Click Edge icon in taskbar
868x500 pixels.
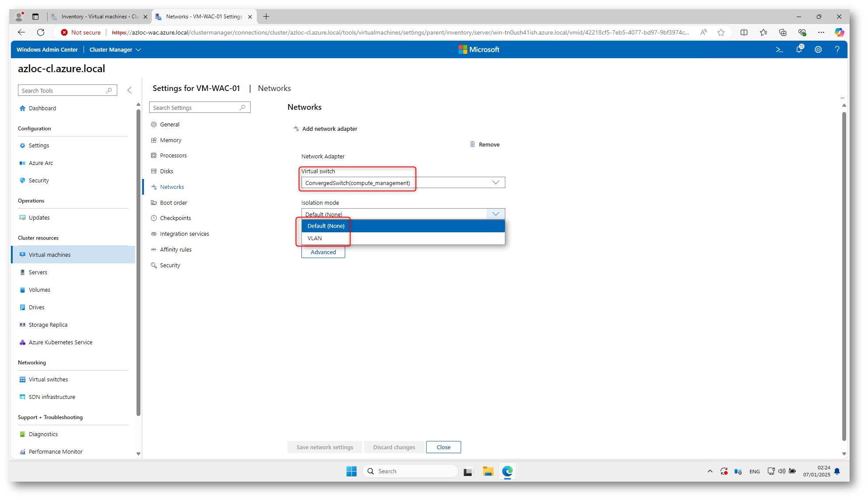507,471
